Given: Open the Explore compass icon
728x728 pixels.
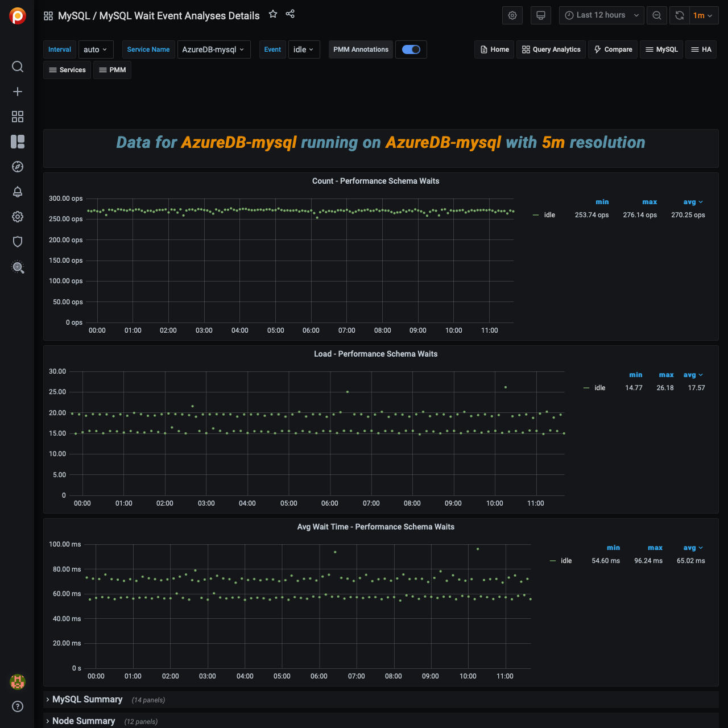Looking at the screenshot, I should point(18,167).
